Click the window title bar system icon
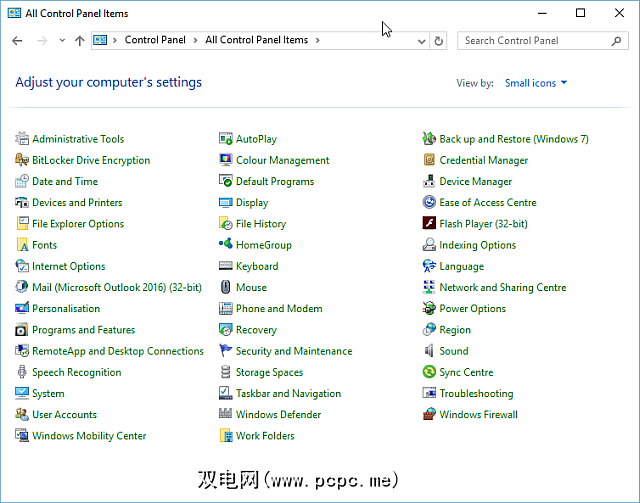The image size is (640, 503). pos(14,13)
